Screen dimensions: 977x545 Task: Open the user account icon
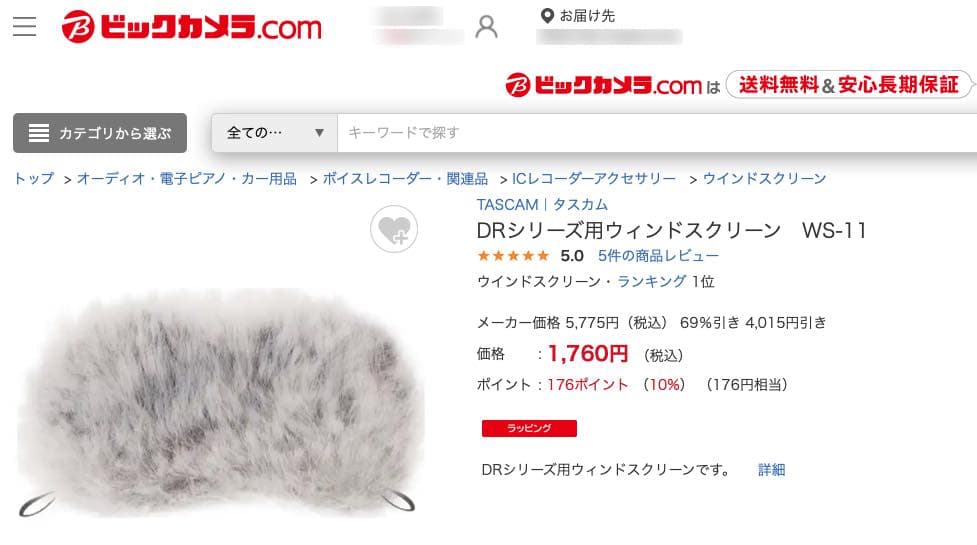(x=486, y=27)
